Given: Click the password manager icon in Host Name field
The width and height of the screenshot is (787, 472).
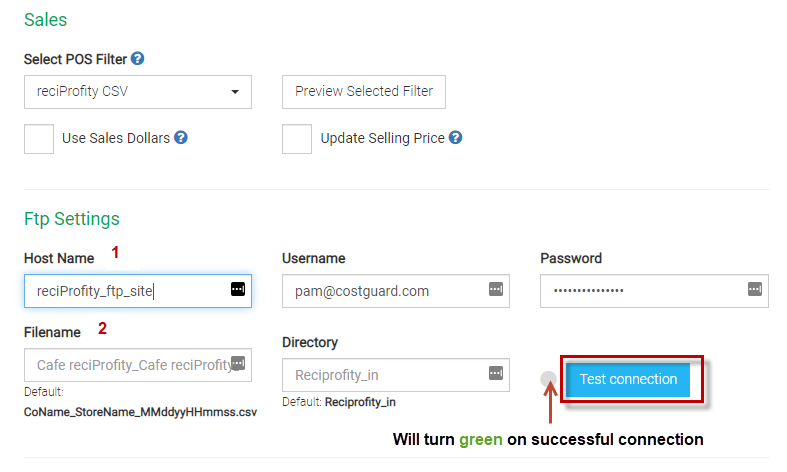Looking at the screenshot, I should click(x=238, y=289).
